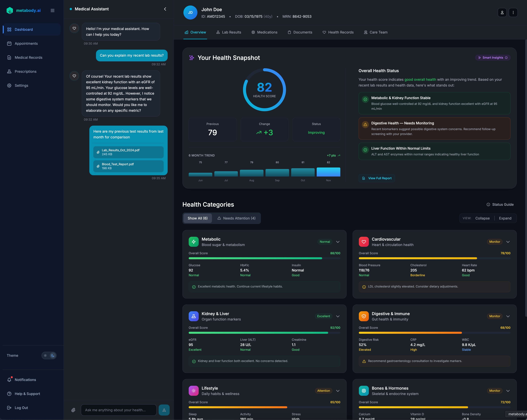This screenshot has height=420, width=527.
Task: Expand the Kidney & Liver card chevron
Action: (x=338, y=316)
